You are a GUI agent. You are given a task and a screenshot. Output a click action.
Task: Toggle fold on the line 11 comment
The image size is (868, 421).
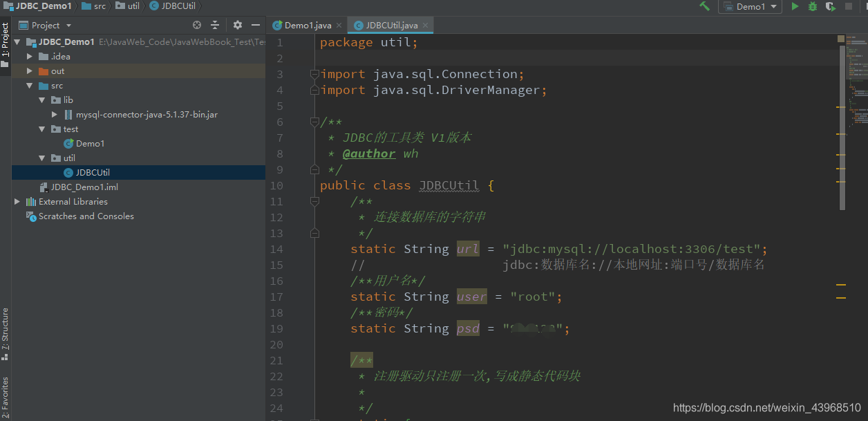pyautogui.click(x=314, y=201)
